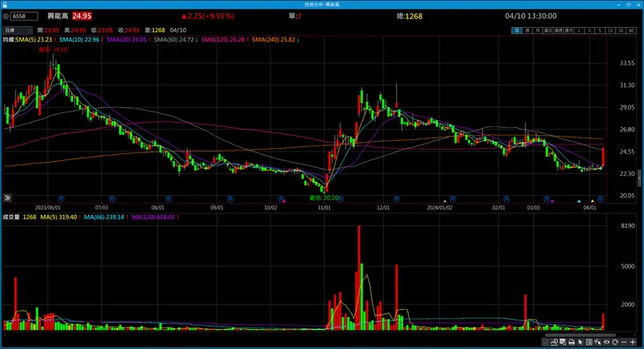The width and height of the screenshot is (644, 349).
Task: Click the event marker at chart's right end
Action: [600, 198]
